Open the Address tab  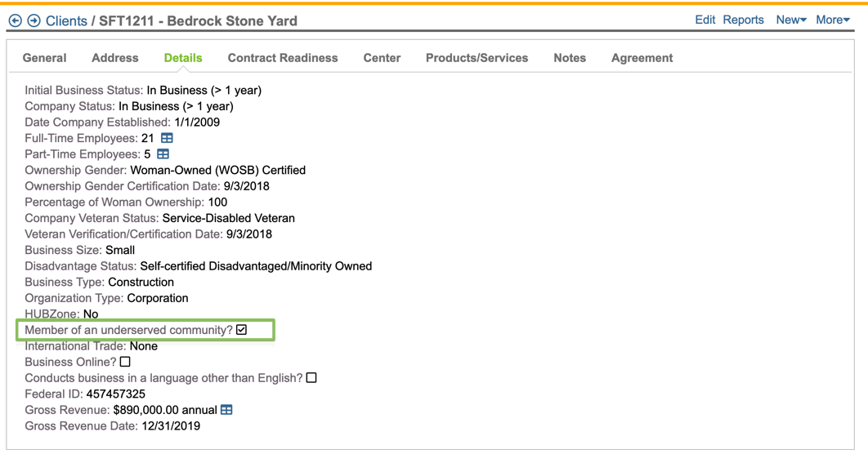pos(115,58)
